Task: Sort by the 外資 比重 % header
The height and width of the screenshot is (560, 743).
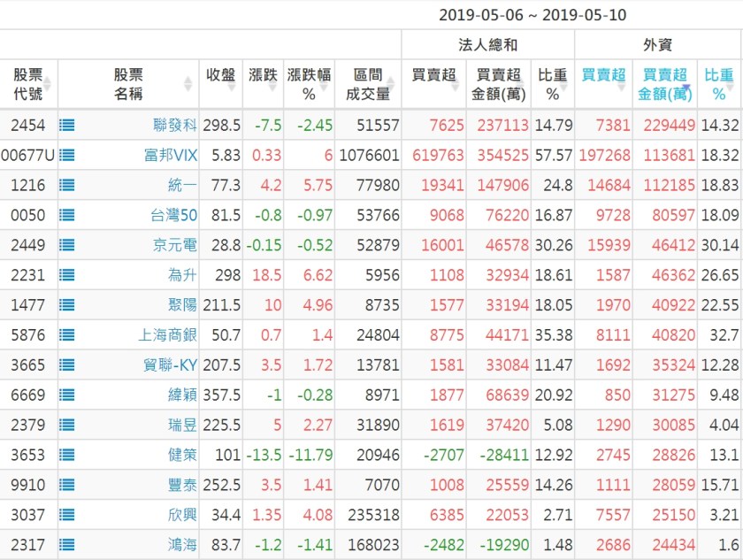Action: pyautogui.click(x=719, y=84)
